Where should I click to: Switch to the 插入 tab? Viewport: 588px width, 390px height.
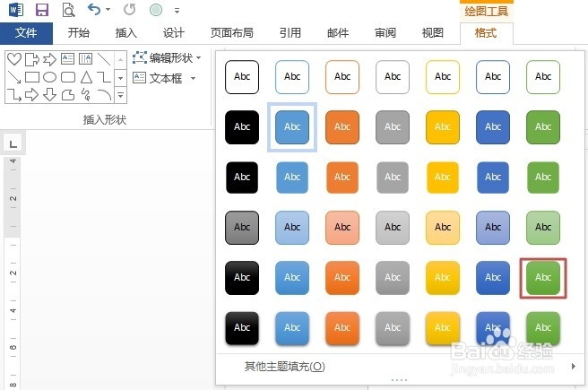(126, 33)
